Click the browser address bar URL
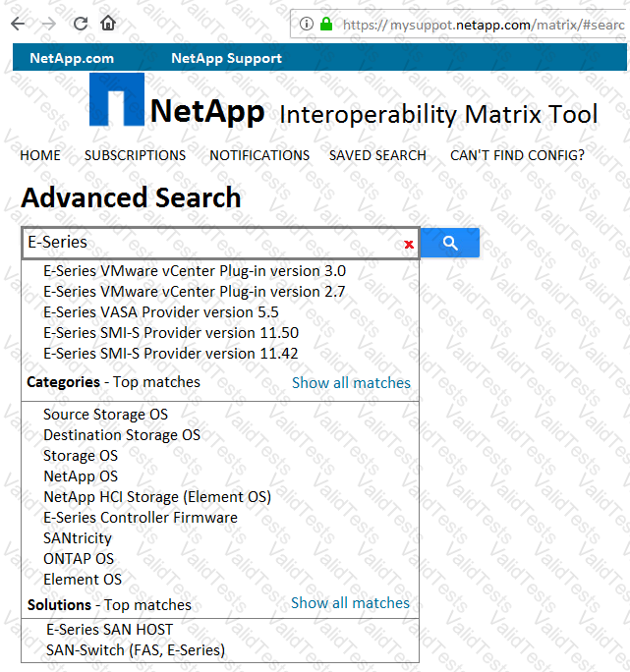This screenshot has height=672, width=630. click(x=482, y=24)
